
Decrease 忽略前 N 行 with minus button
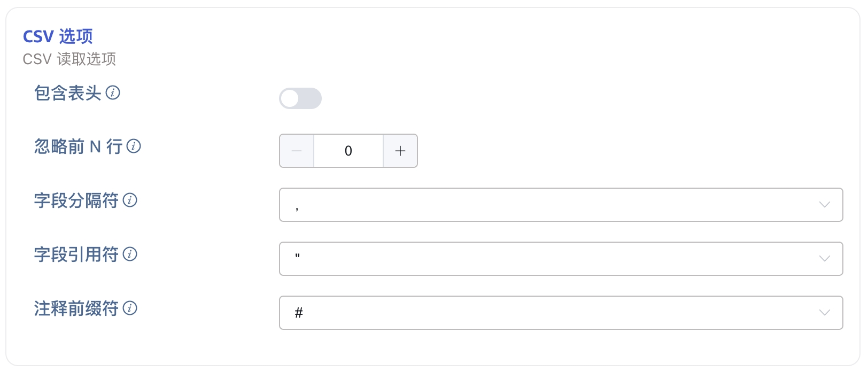pos(297,151)
